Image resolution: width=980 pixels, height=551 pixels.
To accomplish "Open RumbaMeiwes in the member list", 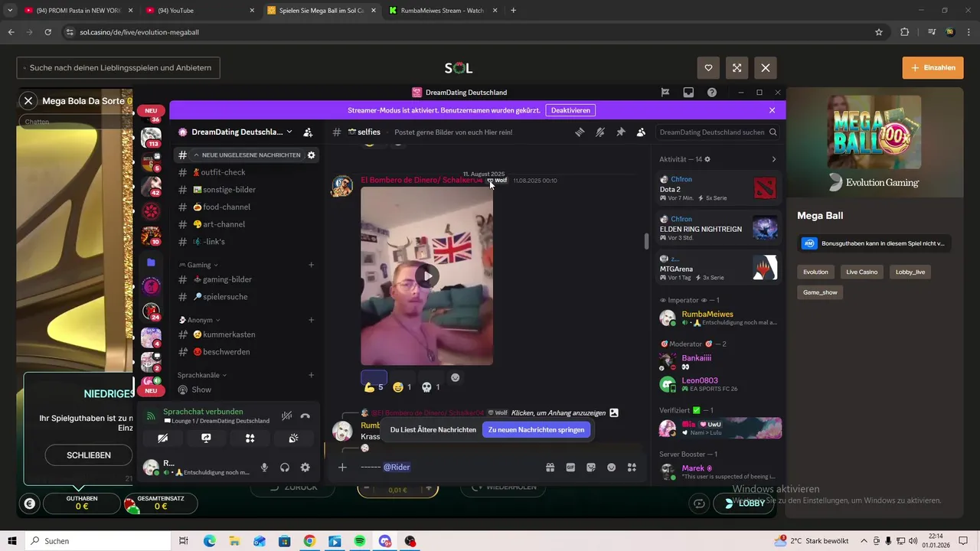I will [720, 318].
